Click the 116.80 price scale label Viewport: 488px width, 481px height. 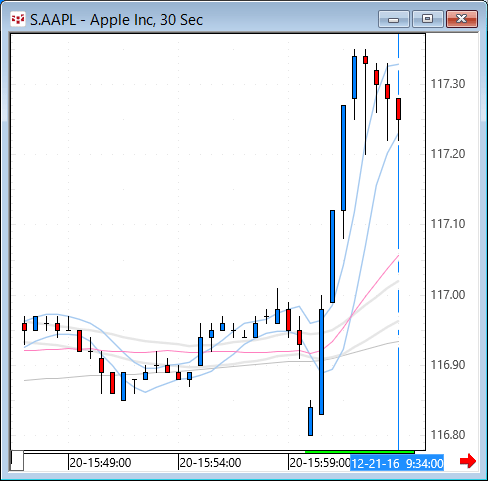[x=448, y=435]
